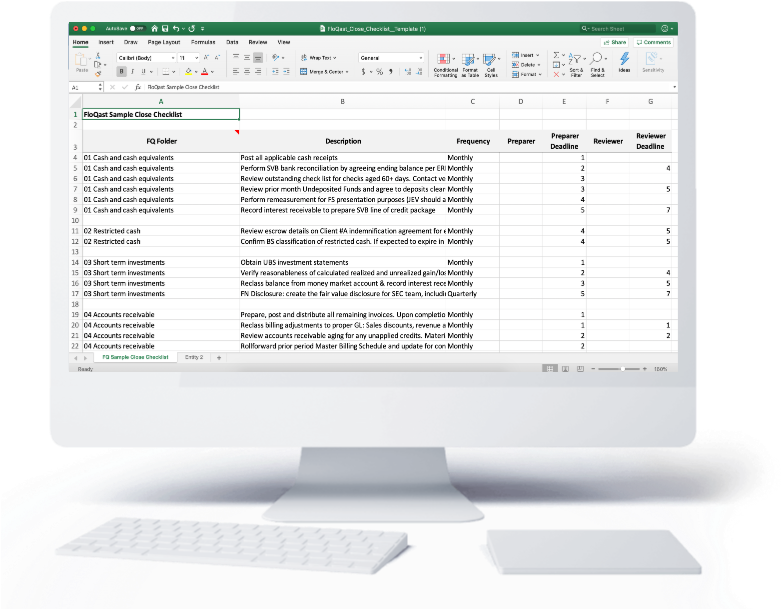Click the Share button

coord(615,42)
